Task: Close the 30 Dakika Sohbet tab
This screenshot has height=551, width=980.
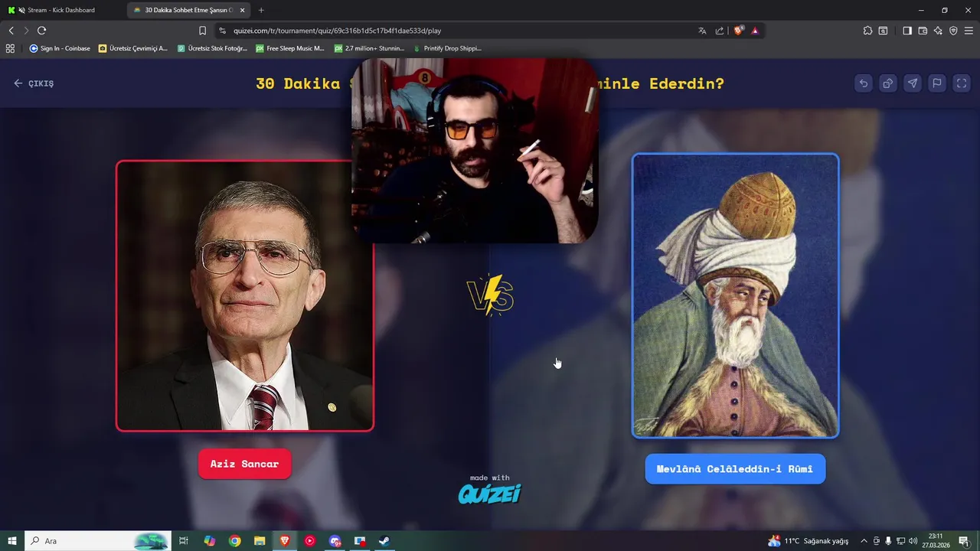Action: click(x=243, y=10)
